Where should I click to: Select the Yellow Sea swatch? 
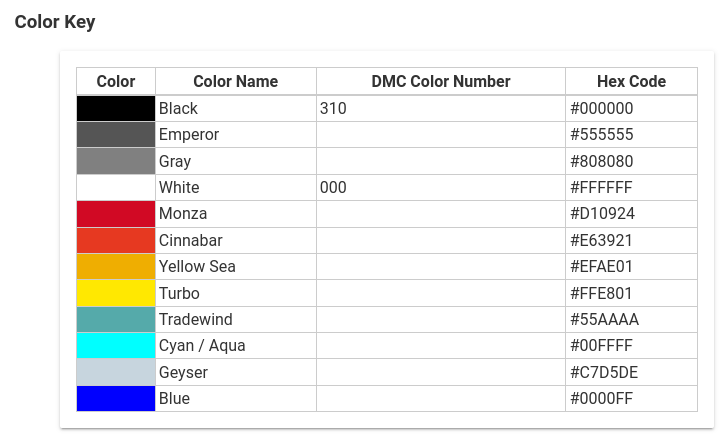click(116, 266)
